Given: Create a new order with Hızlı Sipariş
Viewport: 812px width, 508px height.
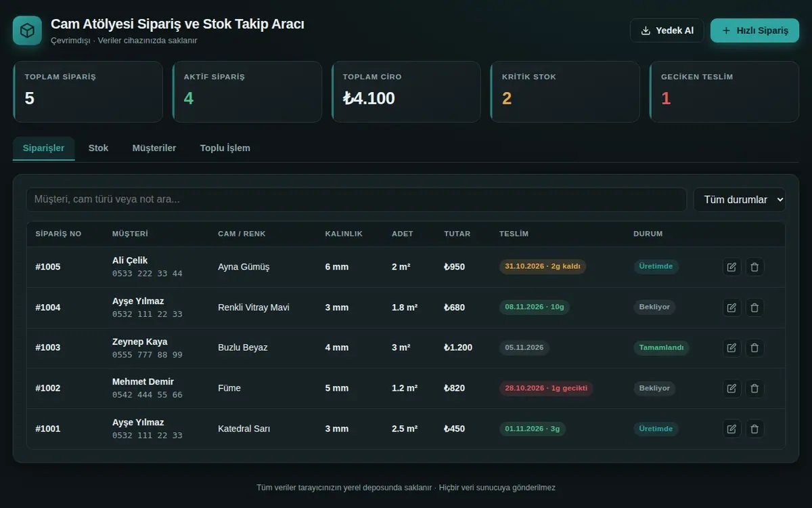Looking at the screenshot, I should 755,30.
